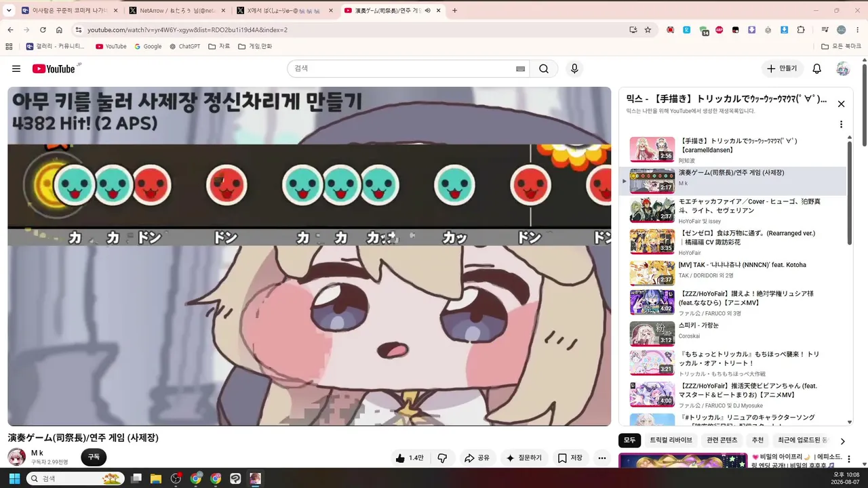The height and width of the screenshot is (488, 868).
Task: View site information icon in address bar
Action: tap(78, 30)
